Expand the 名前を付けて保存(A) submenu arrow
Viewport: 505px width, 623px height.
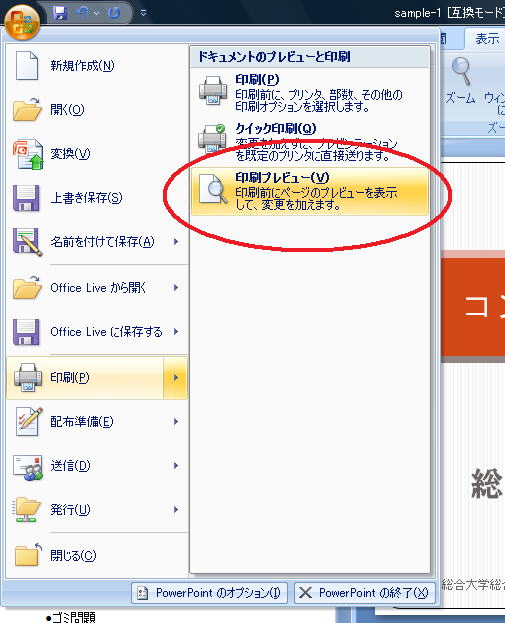(x=176, y=242)
